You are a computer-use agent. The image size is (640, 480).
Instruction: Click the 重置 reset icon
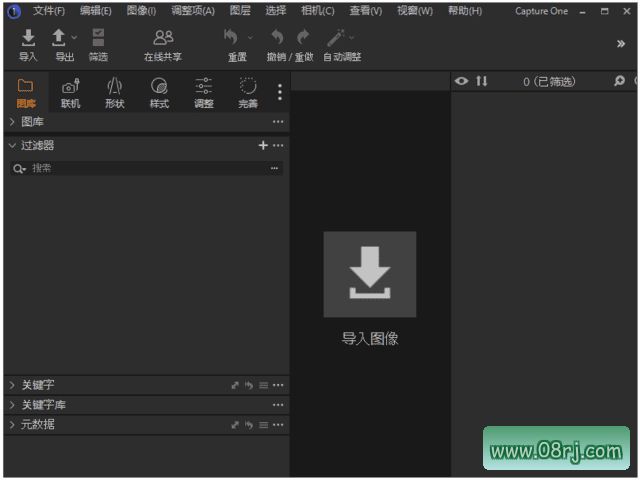coord(231,37)
